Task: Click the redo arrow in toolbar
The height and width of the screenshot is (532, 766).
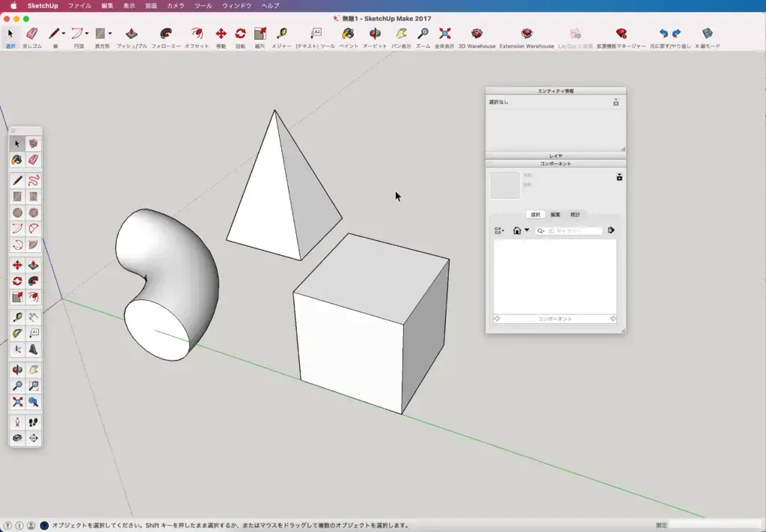Action: (x=676, y=33)
